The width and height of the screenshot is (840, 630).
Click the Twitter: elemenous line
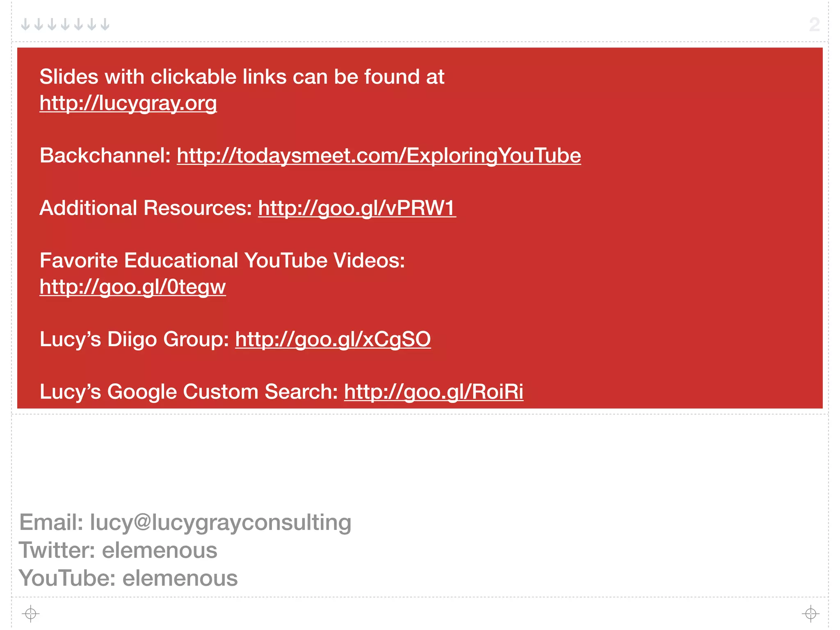118,550
